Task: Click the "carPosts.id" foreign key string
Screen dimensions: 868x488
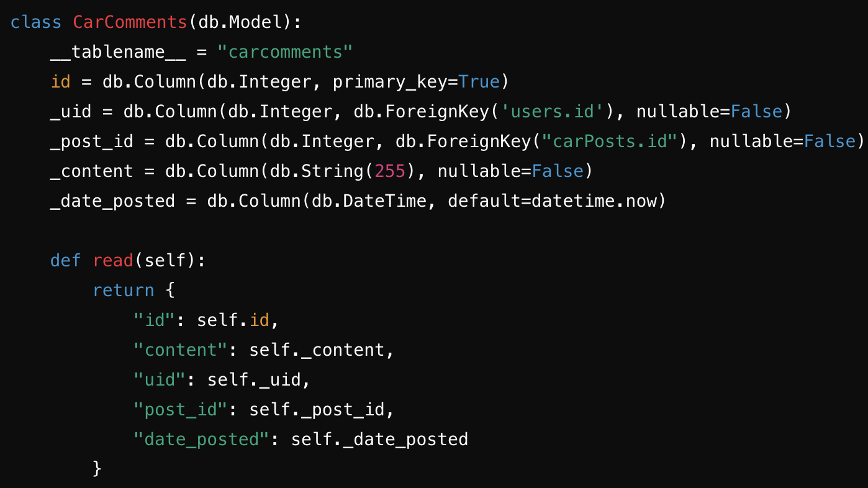Action: [x=610, y=142]
